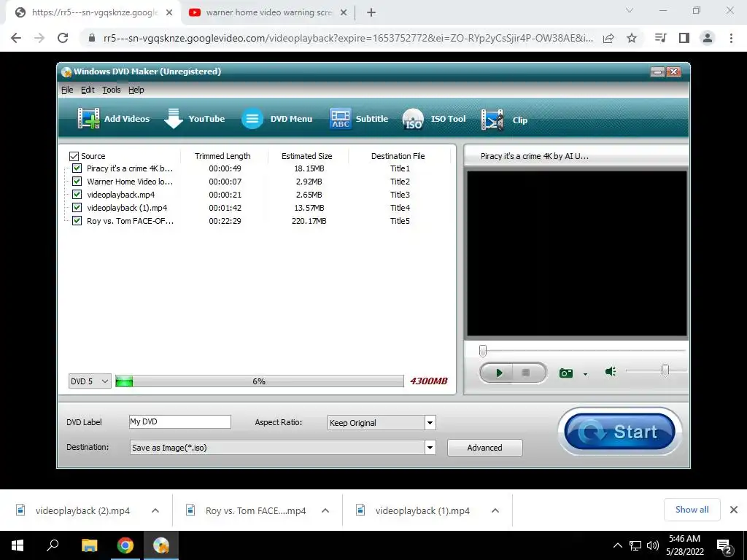Screen dimensions: 747x560
Task: Click the share page icon
Action: tap(608, 38)
